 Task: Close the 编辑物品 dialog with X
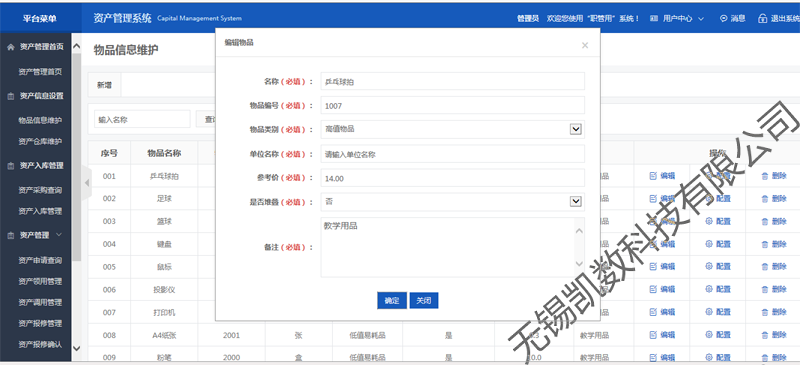point(585,45)
